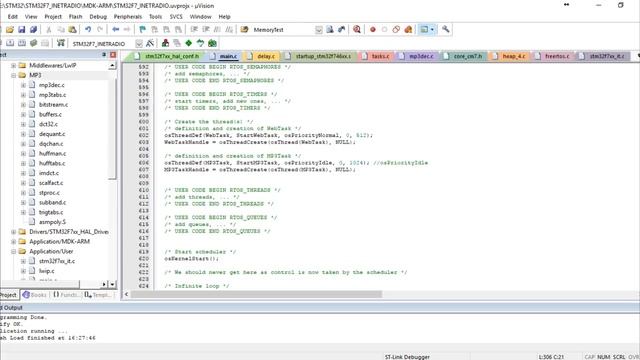
Task: Open the Project menu
Action: [53, 17]
